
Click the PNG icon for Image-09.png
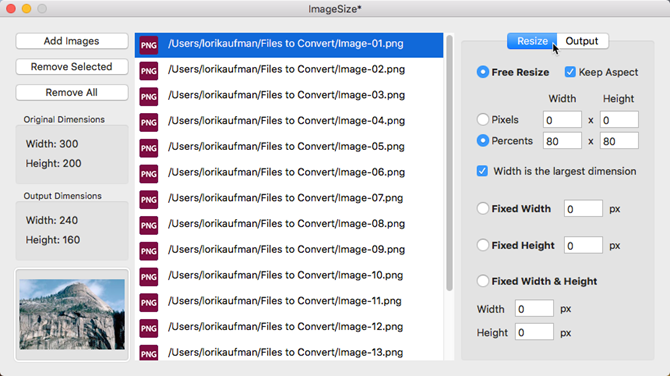[149, 251]
